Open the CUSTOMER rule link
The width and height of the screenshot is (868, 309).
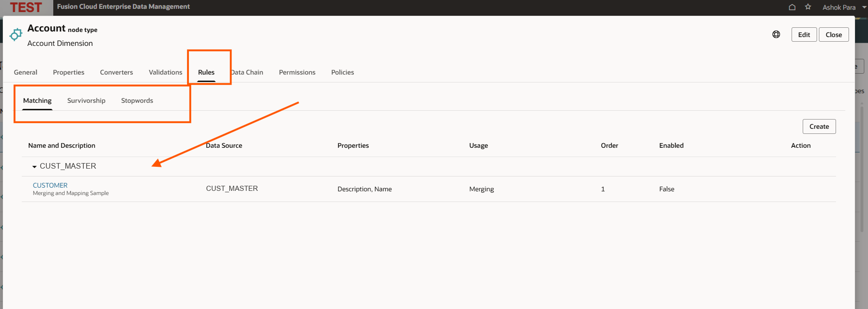50,185
